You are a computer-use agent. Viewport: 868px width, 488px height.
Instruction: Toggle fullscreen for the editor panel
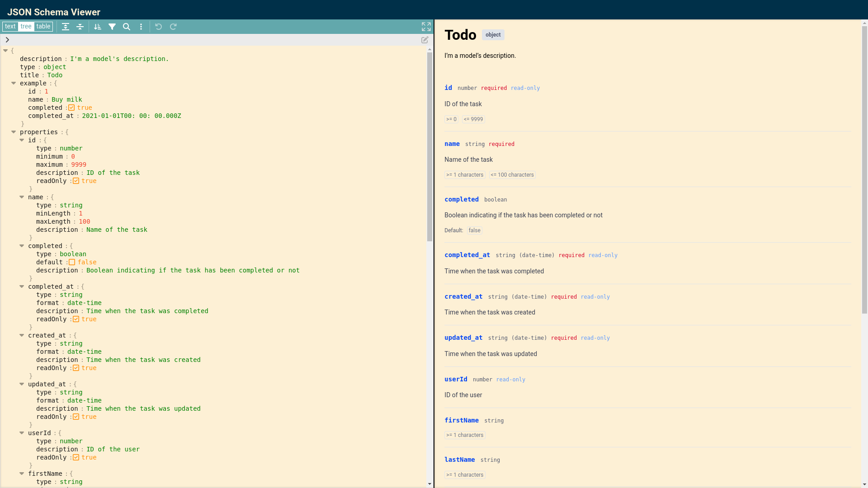[426, 27]
